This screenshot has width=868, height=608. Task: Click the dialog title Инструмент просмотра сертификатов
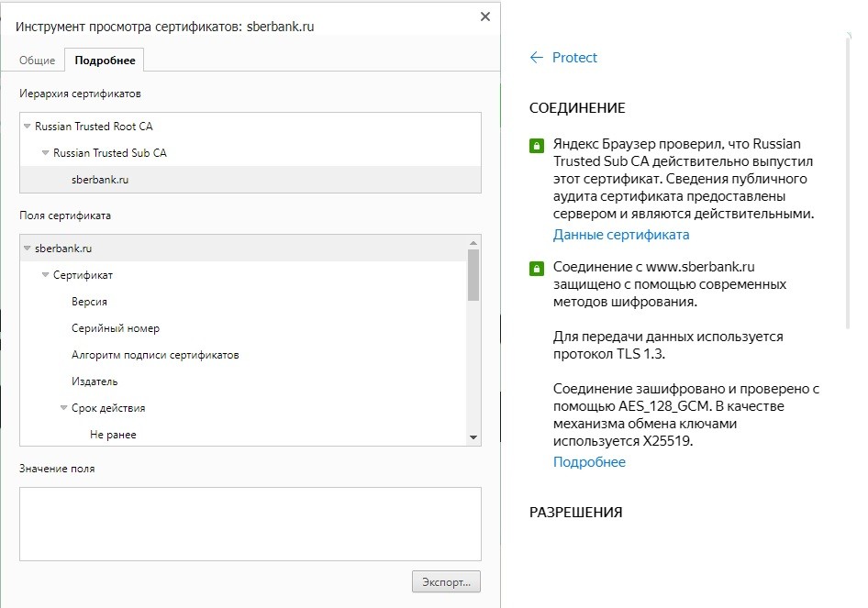[164, 27]
